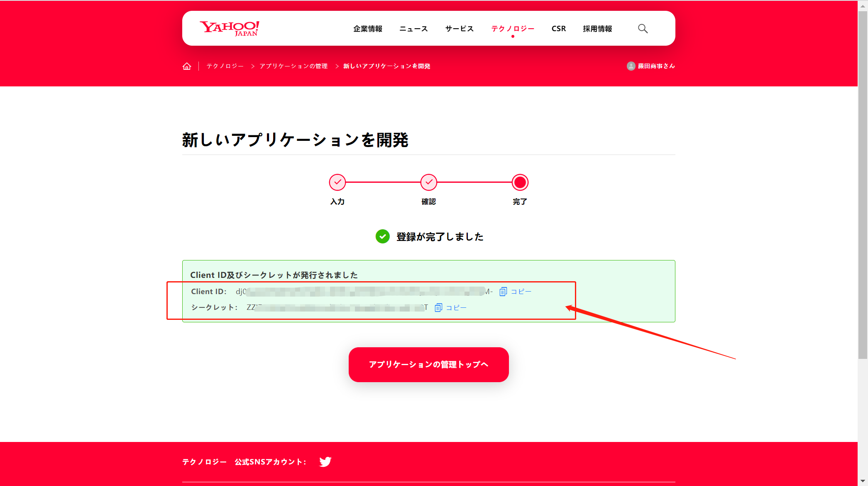Copy the Client ID with the copy icon
Screen dimensions: 868x486
tap(503, 292)
